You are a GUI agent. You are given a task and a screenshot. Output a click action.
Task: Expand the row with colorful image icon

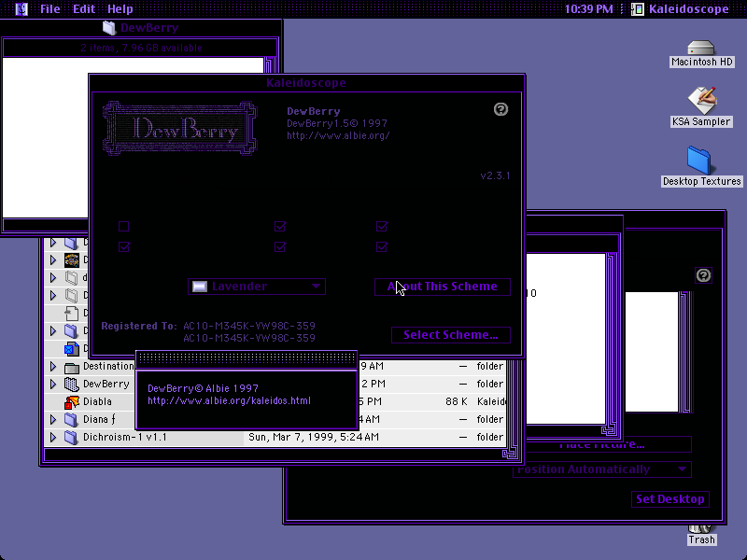coord(53,260)
